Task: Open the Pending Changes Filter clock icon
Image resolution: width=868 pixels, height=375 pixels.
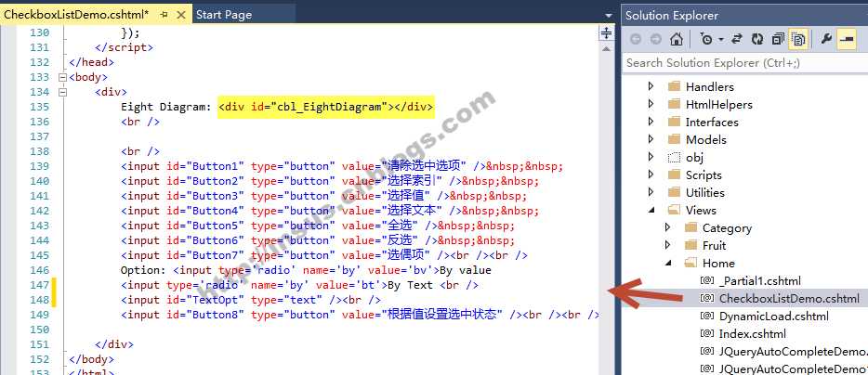Action: point(706,39)
